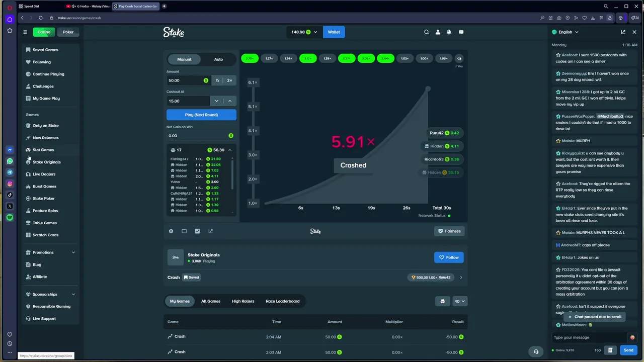Open WhatsApp in the Opera sidebar
This screenshot has width=644, height=362.
coord(10,161)
